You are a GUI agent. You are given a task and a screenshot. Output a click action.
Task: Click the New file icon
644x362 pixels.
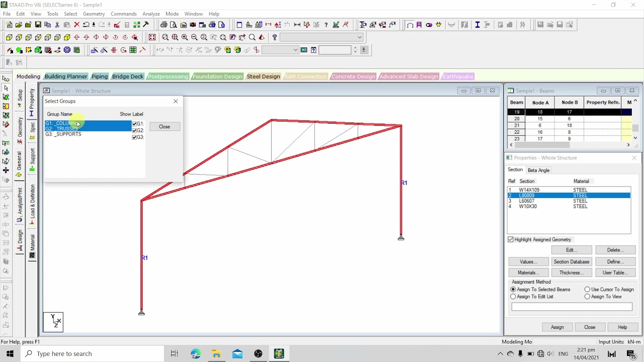9,25
